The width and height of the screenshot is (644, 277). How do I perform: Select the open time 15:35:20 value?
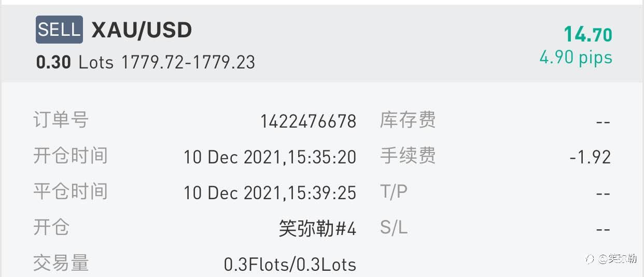click(270, 157)
